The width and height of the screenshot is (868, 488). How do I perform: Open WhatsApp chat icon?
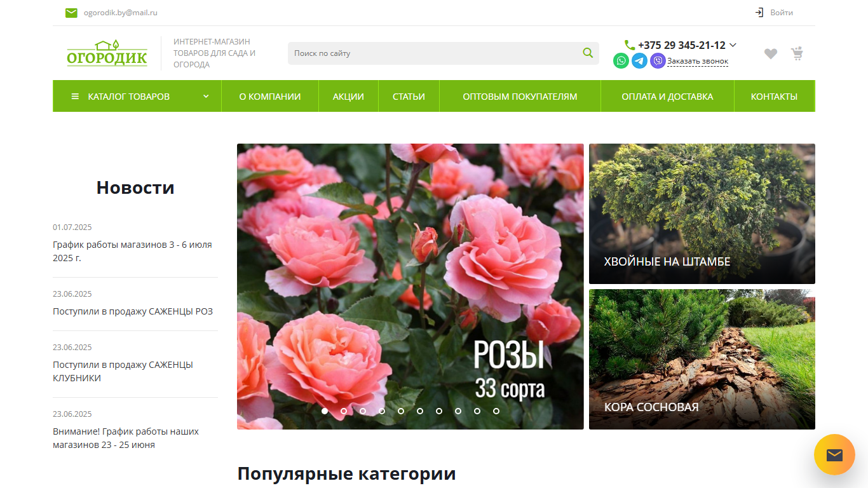click(x=621, y=61)
